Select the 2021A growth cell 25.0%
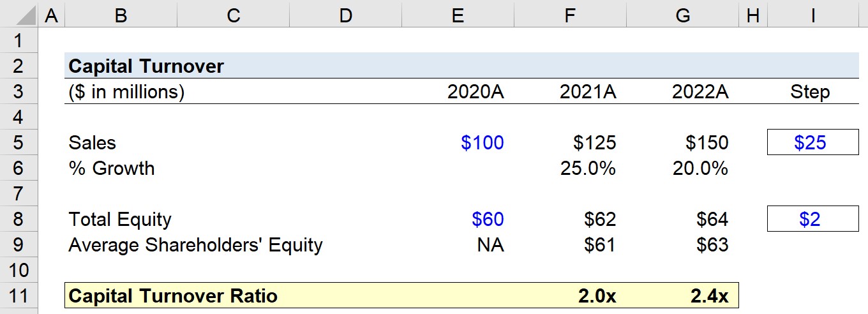The width and height of the screenshot is (868, 314). pos(570,168)
